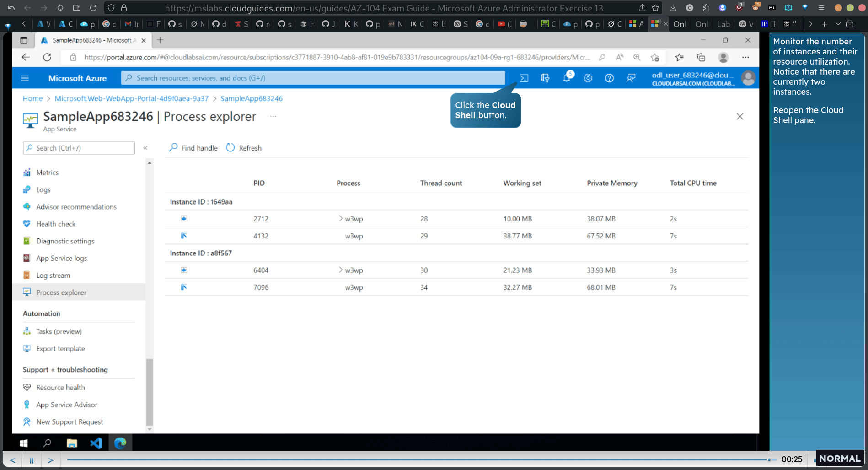
Task: Open the ellipsis menu beside Process explorer title
Action: 273,116
